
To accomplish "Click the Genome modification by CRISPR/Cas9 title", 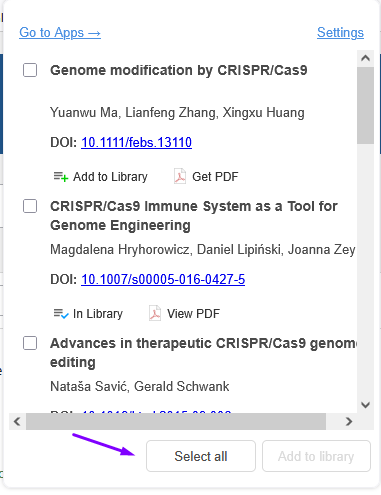I will coord(179,70).
